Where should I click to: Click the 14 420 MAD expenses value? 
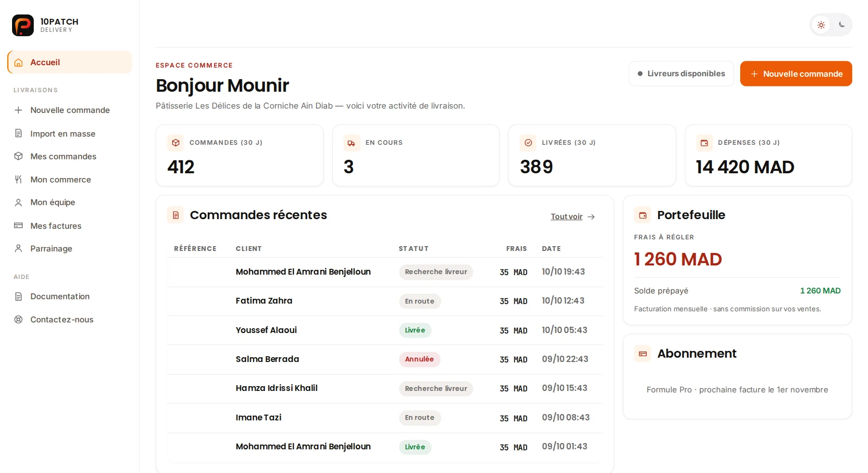(745, 167)
